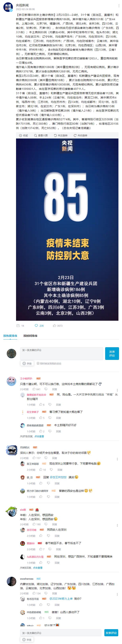Open the post options chevron beside 央视新闻
122x644 pixels.
(118, 6)
